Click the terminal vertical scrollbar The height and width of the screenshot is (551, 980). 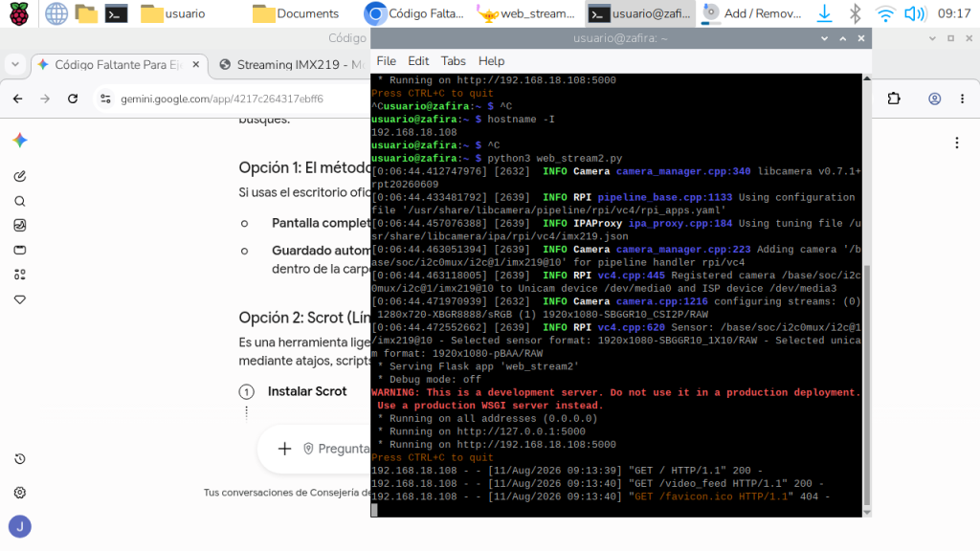click(x=866, y=385)
